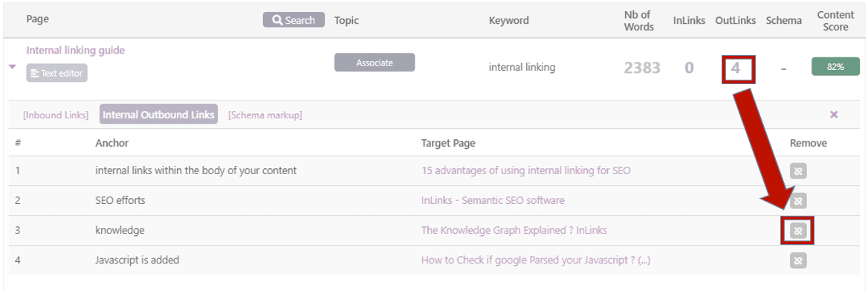Click the Remove column header
The height and width of the screenshot is (297, 868).
(809, 143)
